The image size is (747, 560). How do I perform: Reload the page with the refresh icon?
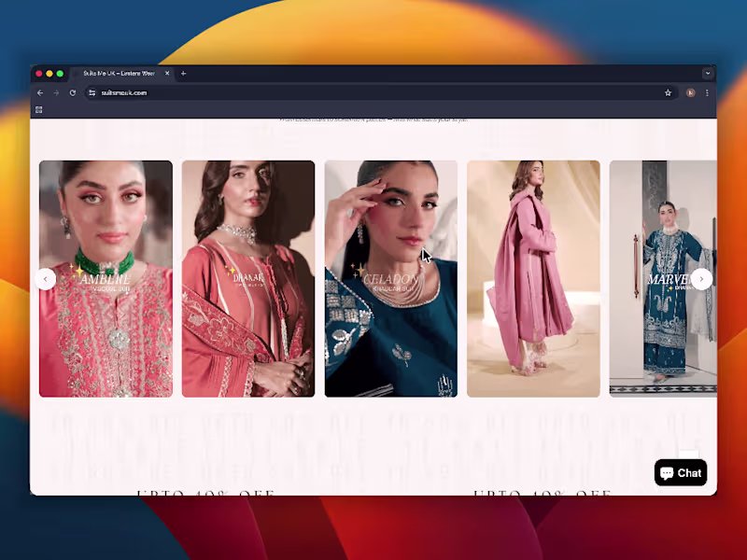[73, 92]
